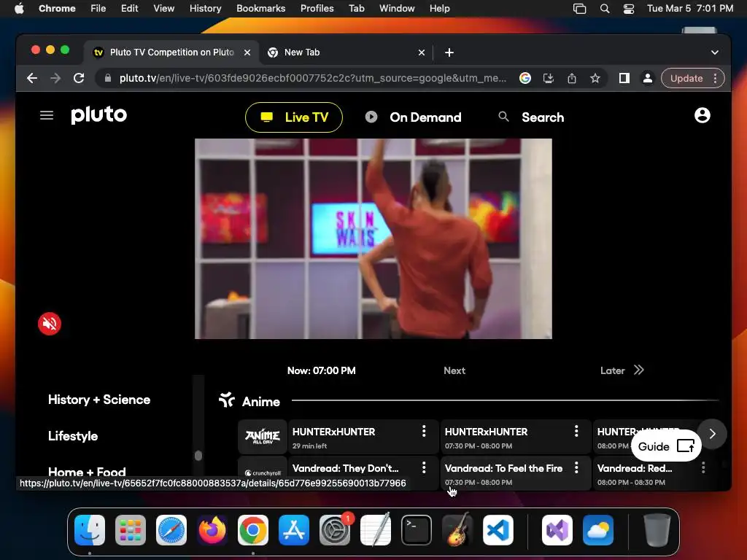The height and width of the screenshot is (560, 747).
Task: Open the Anime All Day channel logo
Action: [x=263, y=436]
